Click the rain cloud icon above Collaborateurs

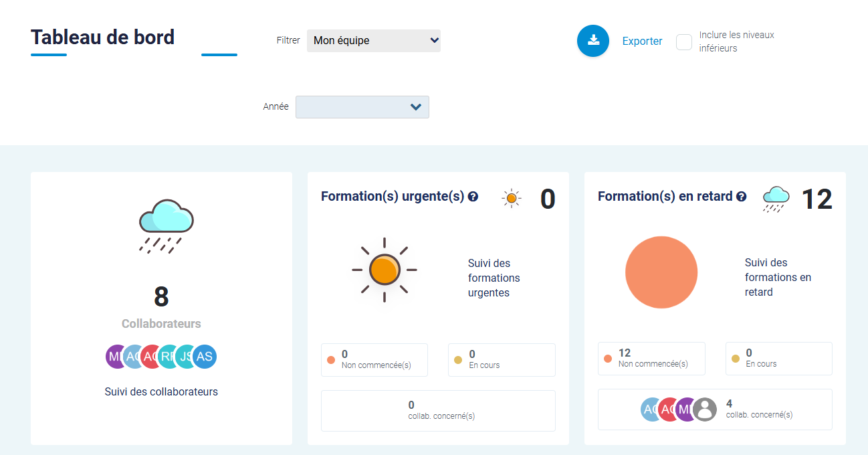pos(166,225)
